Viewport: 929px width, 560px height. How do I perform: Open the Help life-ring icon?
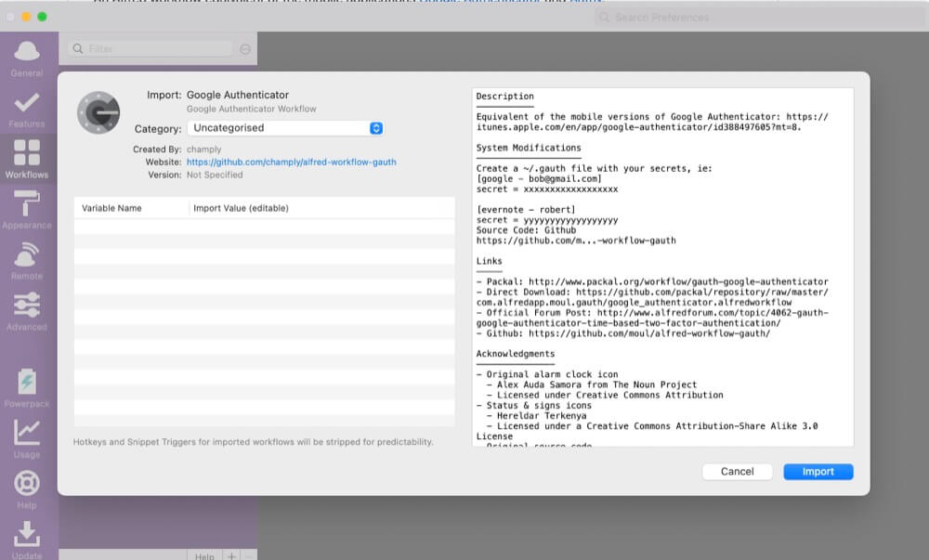pos(28,483)
